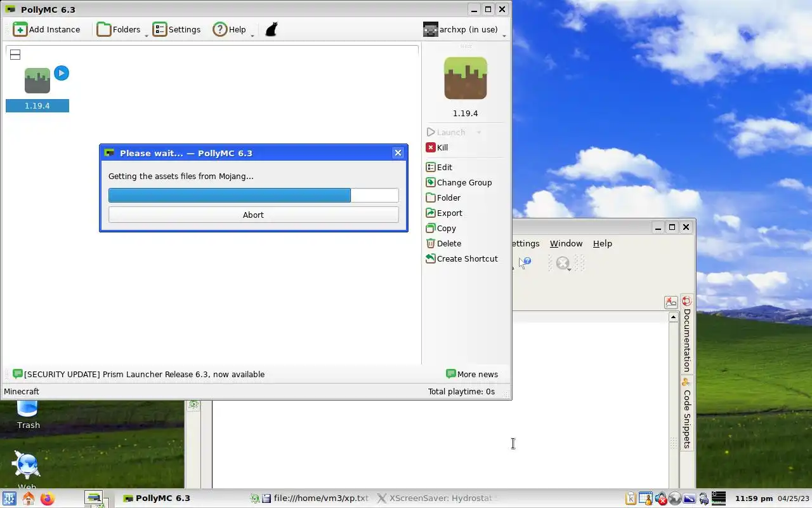
Task: Click the Please wait dialog title icon
Action: (x=110, y=153)
